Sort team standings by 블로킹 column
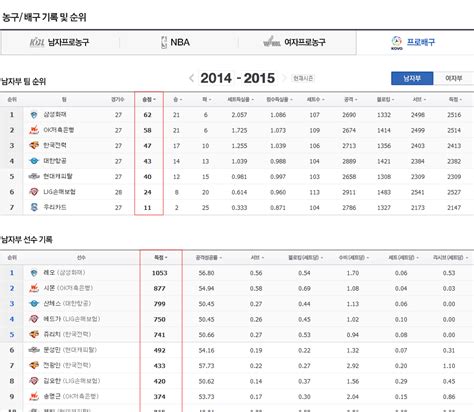The image size is (474, 412). (385, 100)
